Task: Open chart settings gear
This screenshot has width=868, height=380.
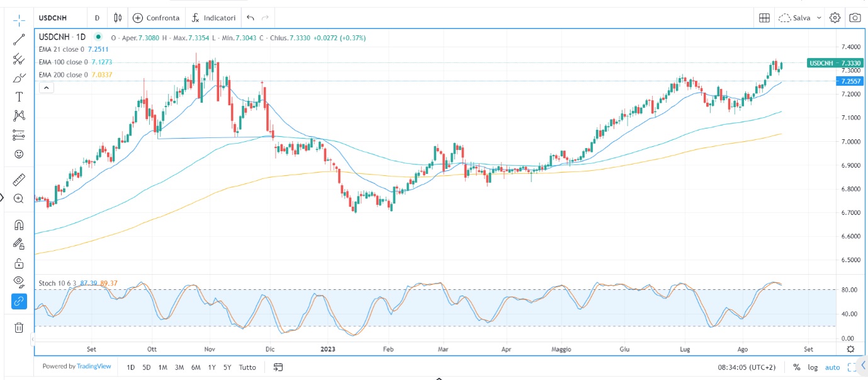Action: (x=835, y=18)
